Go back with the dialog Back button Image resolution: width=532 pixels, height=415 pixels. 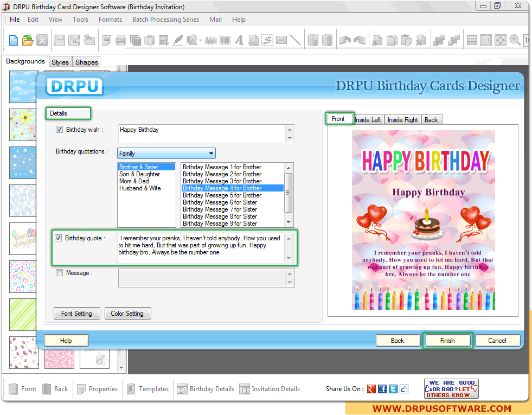398,341
